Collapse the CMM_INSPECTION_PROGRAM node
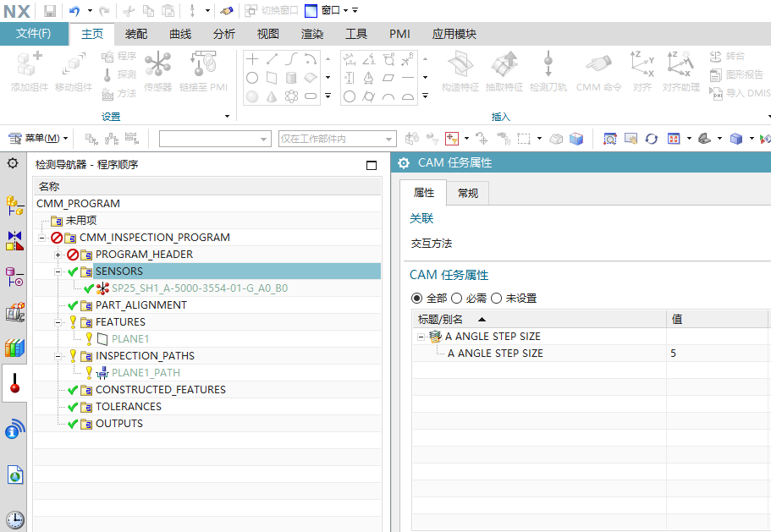 click(42, 238)
